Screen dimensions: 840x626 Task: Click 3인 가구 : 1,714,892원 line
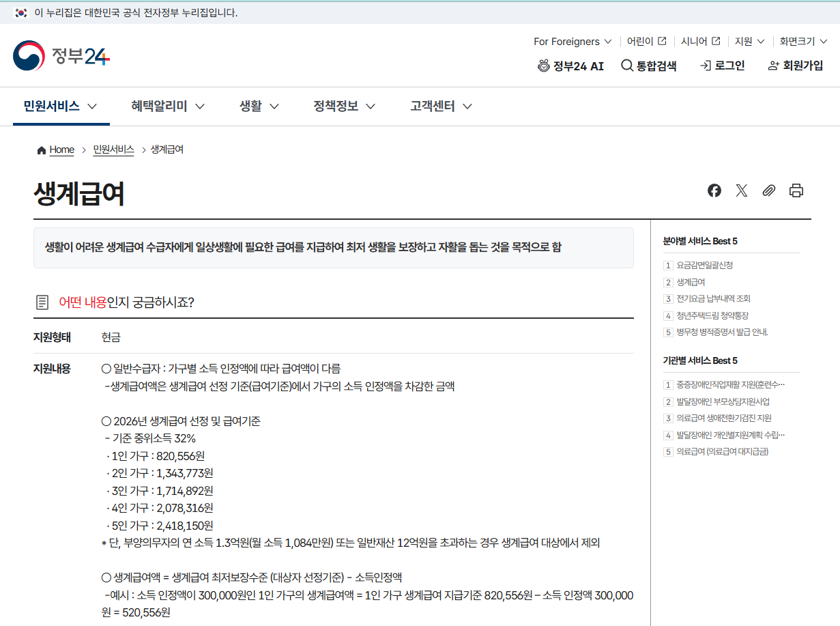(x=160, y=491)
